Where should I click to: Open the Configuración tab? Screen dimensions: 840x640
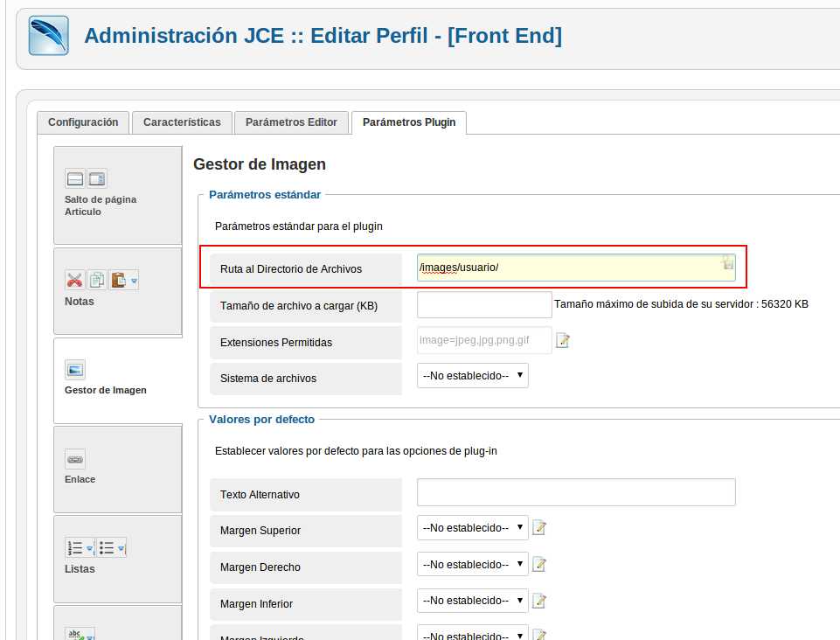tap(83, 122)
